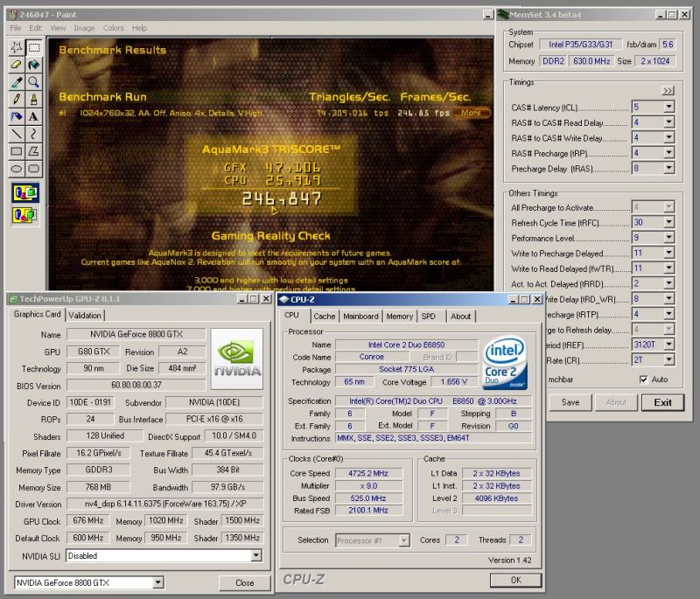Open the View menu in Paint
The height and width of the screenshot is (599, 700).
click(58, 28)
